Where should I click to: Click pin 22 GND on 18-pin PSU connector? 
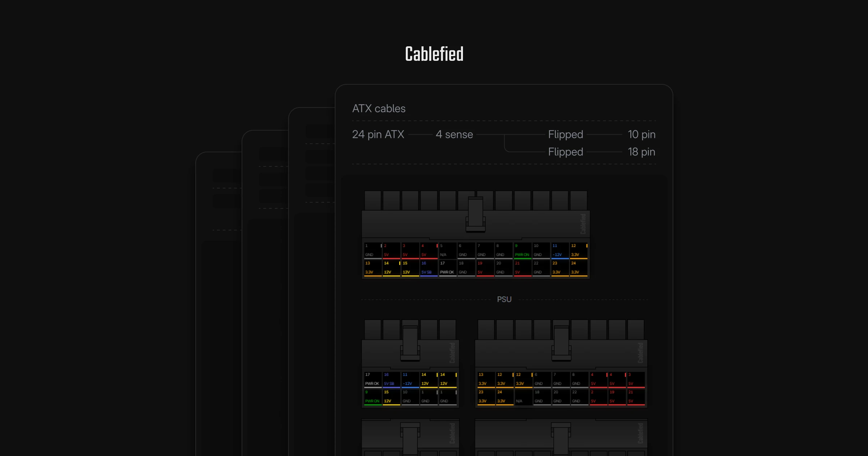point(580,397)
